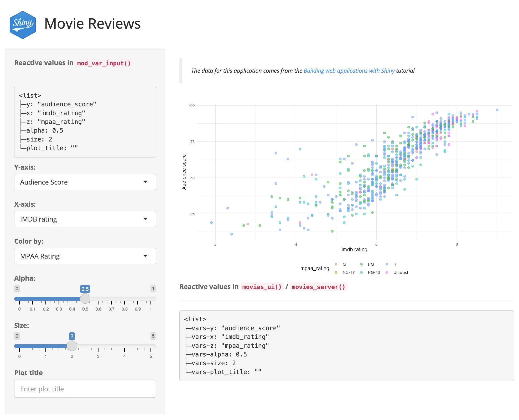Click the Y-axis dropdown arrow icon
519x420 pixels.
click(x=145, y=182)
